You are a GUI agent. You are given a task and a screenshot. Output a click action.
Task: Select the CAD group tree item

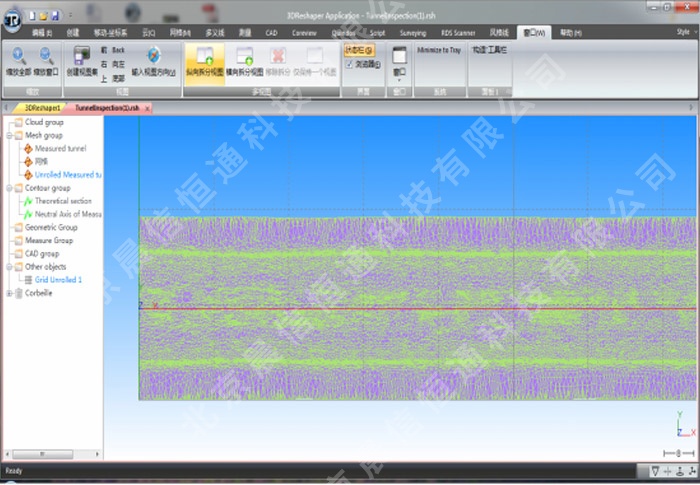click(x=42, y=254)
